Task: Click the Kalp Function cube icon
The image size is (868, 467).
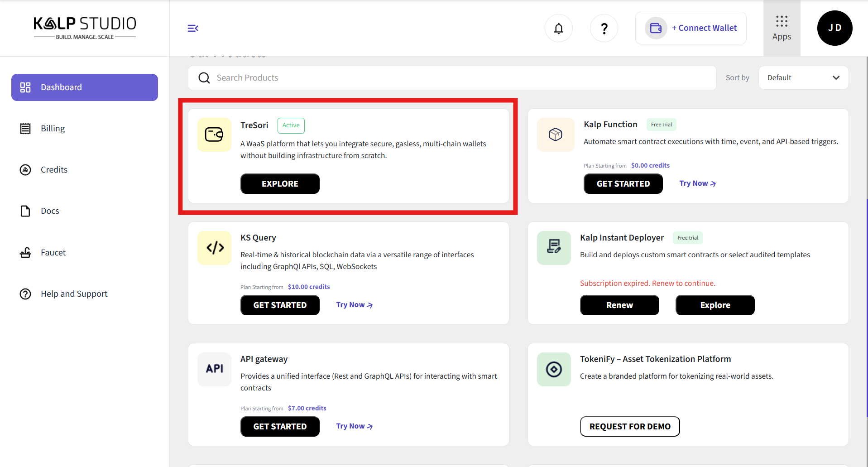Action: pyautogui.click(x=555, y=135)
